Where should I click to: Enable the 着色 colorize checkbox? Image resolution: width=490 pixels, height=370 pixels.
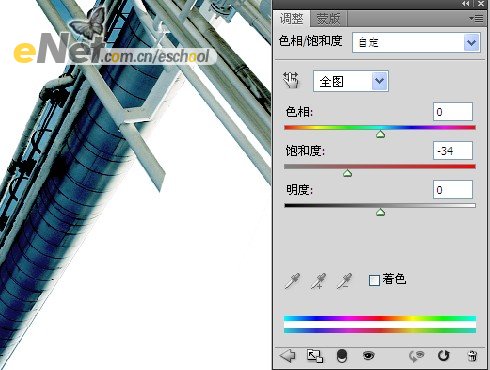(x=374, y=280)
